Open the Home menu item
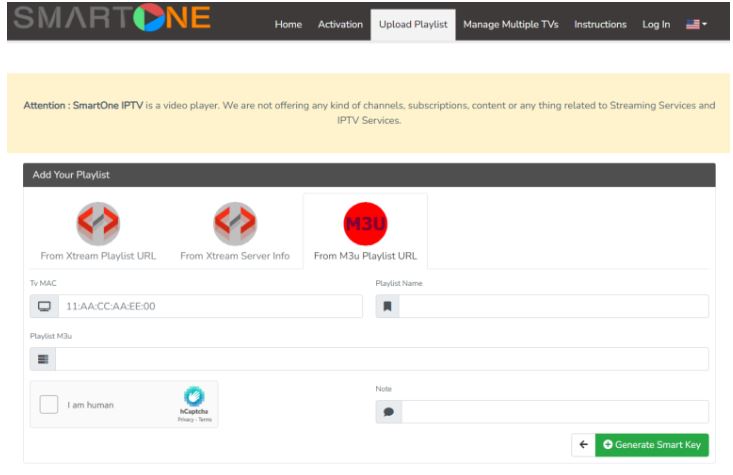The width and height of the screenshot is (733, 475). [288, 24]
